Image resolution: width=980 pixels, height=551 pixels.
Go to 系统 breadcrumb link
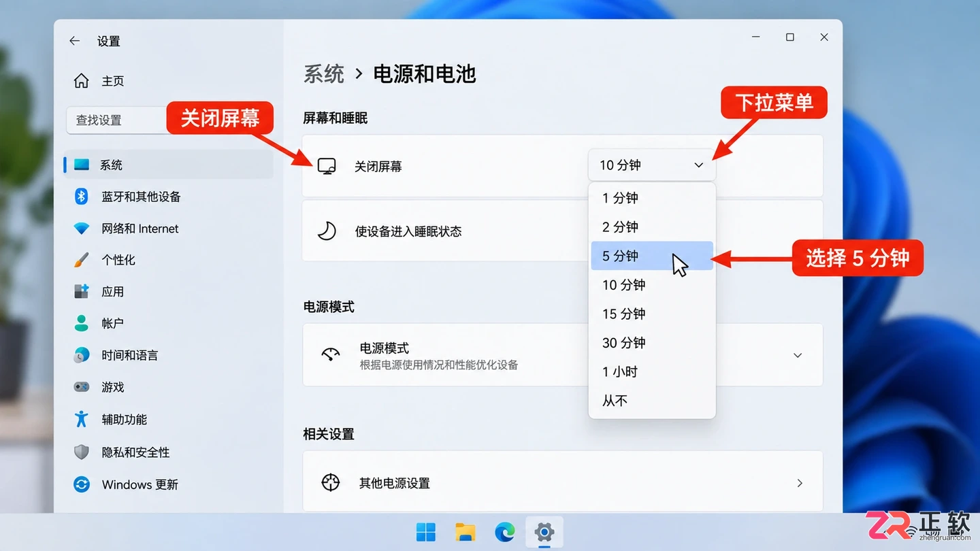(324, 73)
